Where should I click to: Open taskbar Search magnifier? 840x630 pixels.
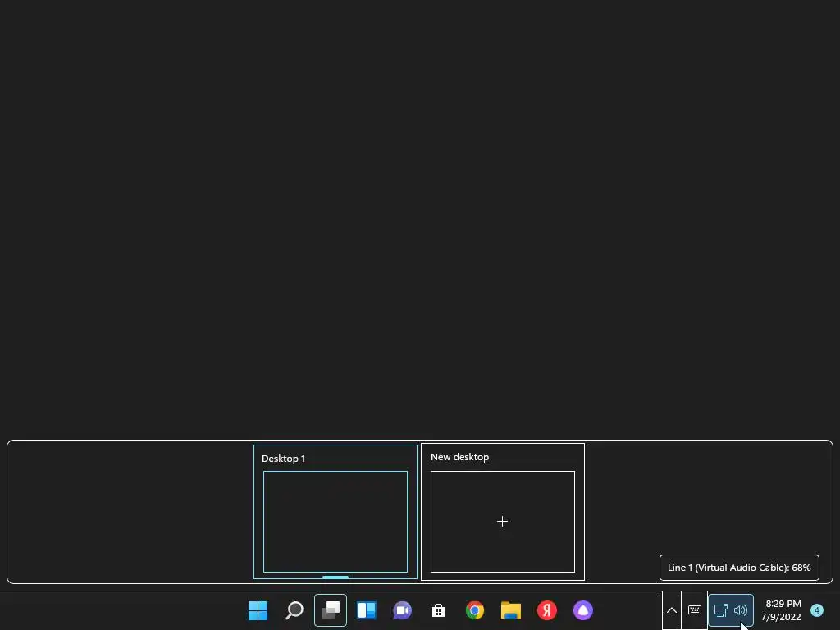pos(294,610)
